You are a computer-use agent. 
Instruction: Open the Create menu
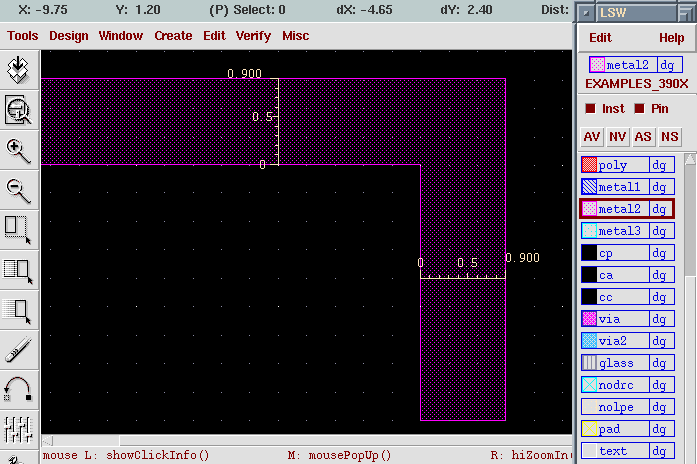click(x=173, y=36)
